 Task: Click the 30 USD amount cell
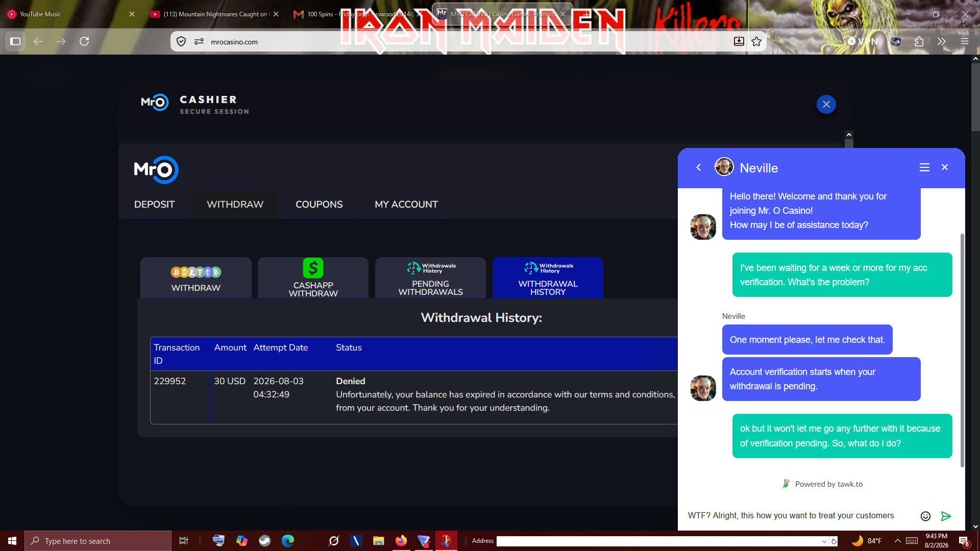coord(230,381)
